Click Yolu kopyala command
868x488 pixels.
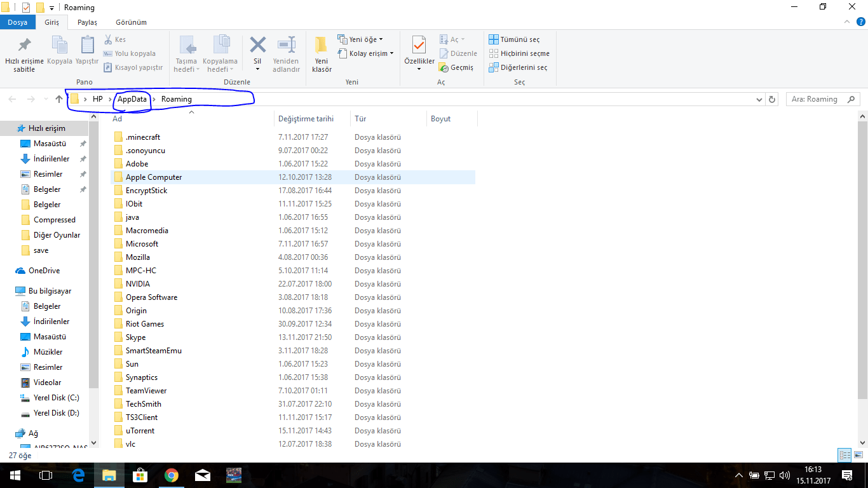[129, 53]
